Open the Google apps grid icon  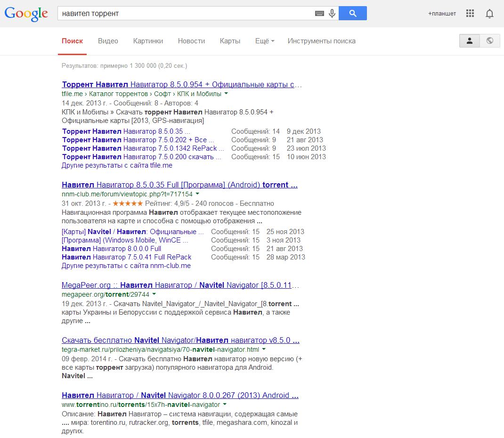[470, 13]
